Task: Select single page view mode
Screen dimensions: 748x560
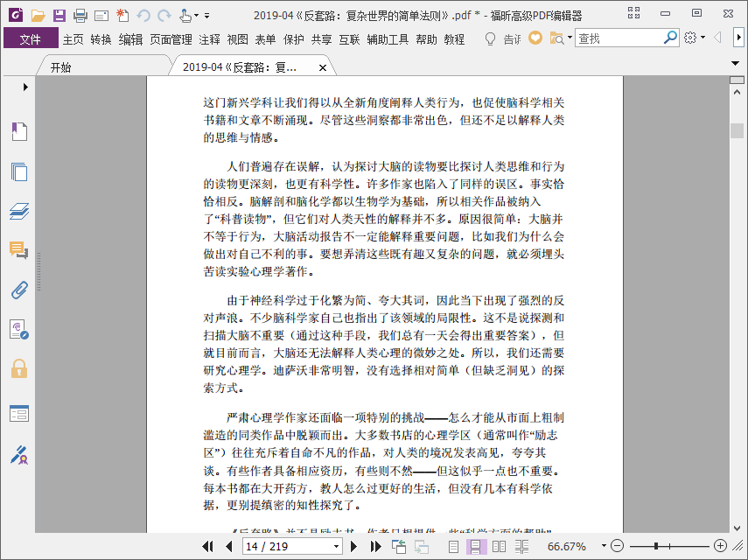Action: click(x=453, y=547)
